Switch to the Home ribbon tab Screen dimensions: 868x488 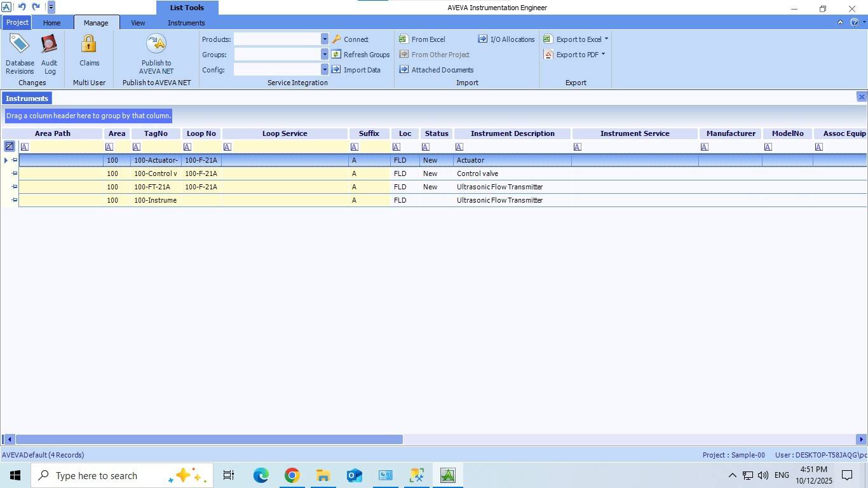pos(51,23)
